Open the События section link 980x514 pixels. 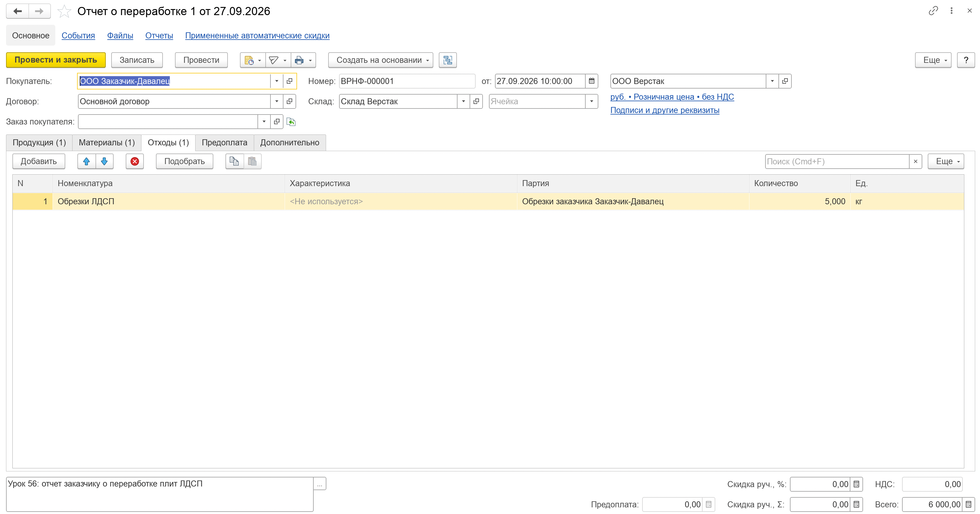pos(78,35)
